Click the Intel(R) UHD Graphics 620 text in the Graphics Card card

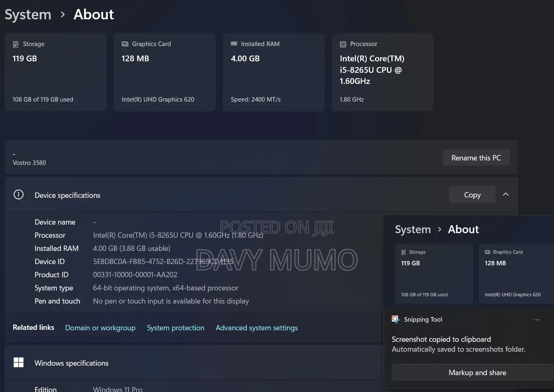coord(158,100)
